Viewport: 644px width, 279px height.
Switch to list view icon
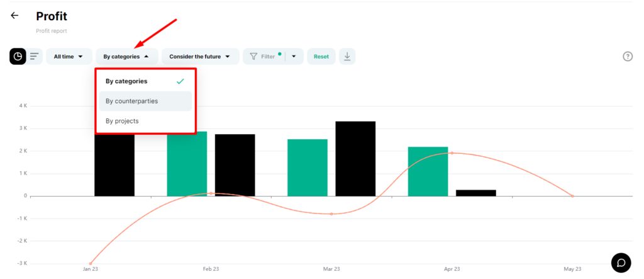point(35,57)
